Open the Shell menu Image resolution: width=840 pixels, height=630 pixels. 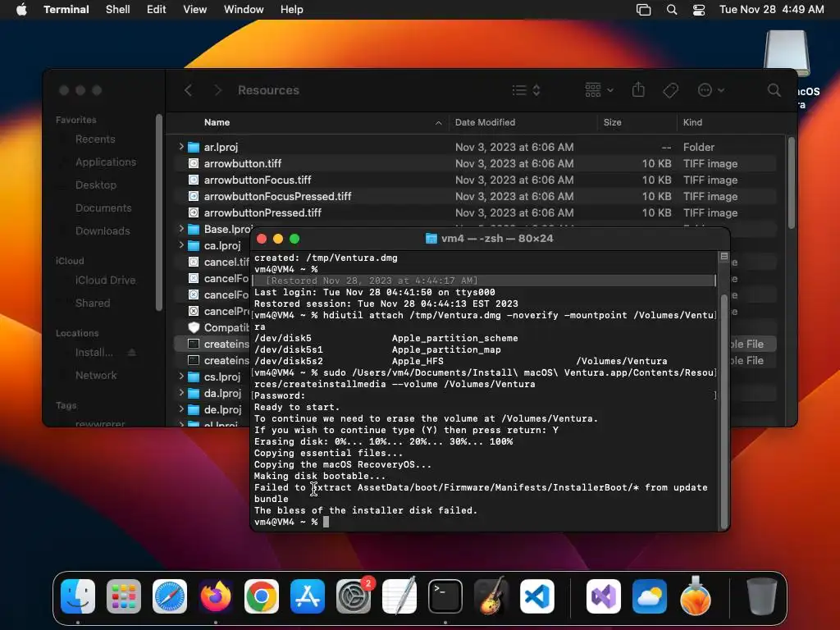(118, 10)
